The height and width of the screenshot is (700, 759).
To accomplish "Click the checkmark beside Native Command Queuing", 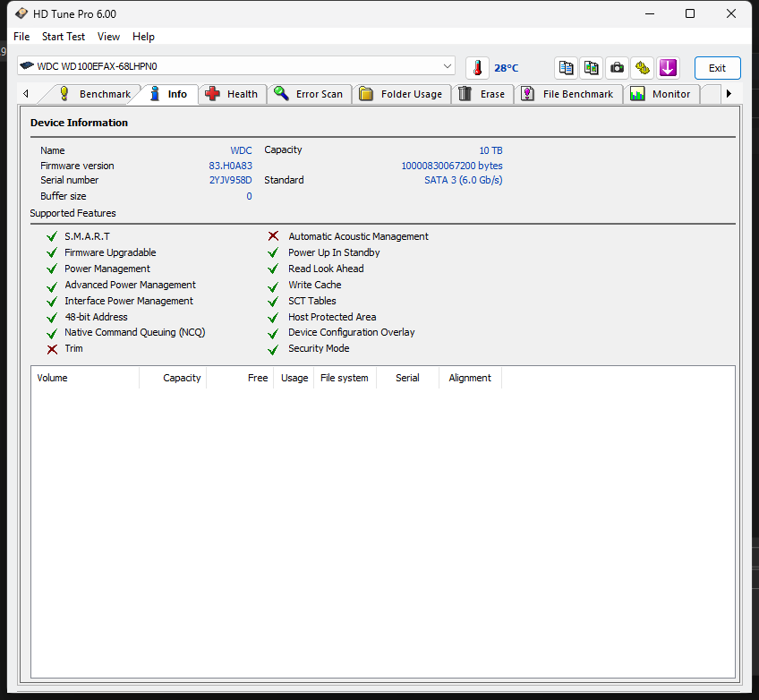I will point(52,334).
